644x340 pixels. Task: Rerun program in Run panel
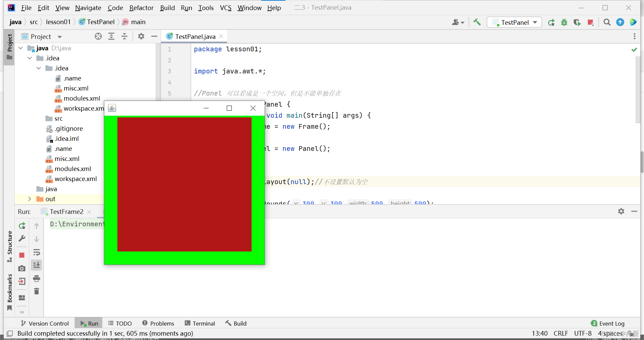coord(22,226)
